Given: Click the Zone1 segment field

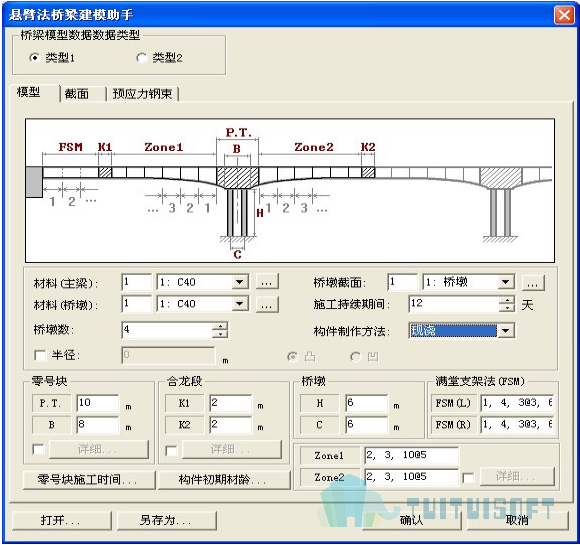Looking at the screenshot, I should tap(411, 455).
